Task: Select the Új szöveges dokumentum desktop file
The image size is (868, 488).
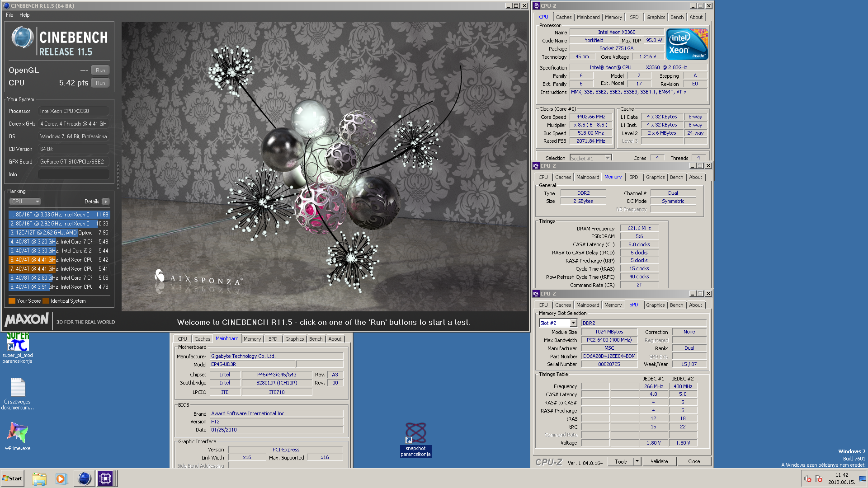Action: coord(18,394)
